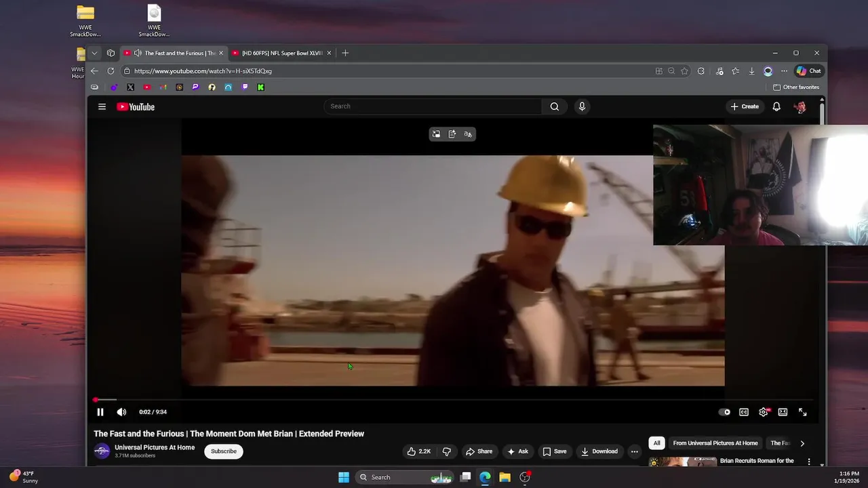Screen dimensions: 868x488
Task: Open the Create menu
Action: 745,106
